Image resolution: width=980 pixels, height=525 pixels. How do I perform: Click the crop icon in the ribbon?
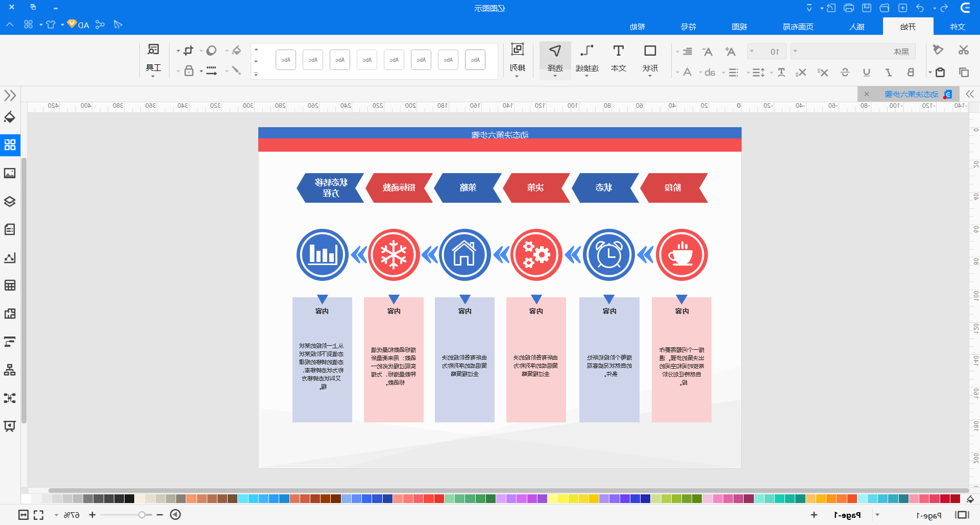188,50
